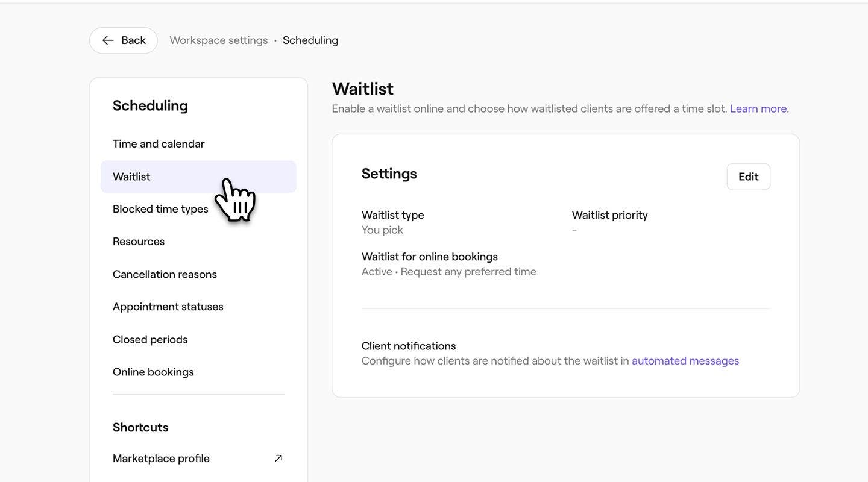Viewport: 868px width, 482px height.
Task: Open Marketplace profile external link arrow
Action: 278,459
